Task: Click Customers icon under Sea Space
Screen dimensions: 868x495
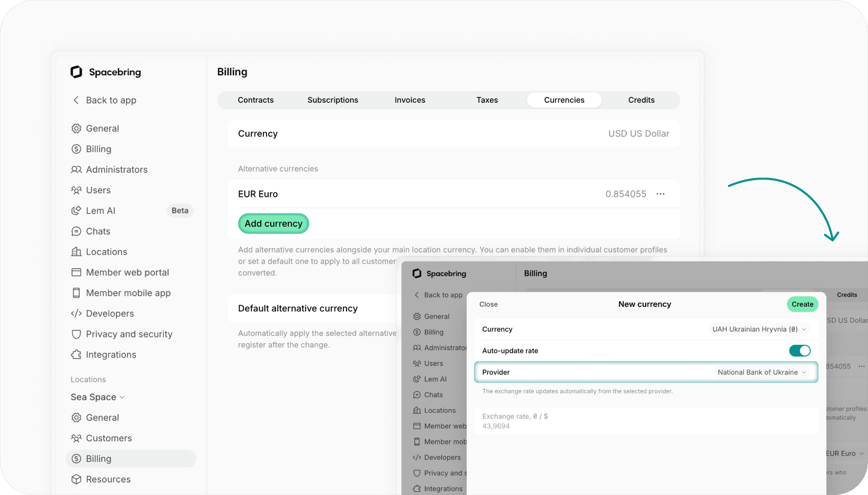Action: (76, 438)
